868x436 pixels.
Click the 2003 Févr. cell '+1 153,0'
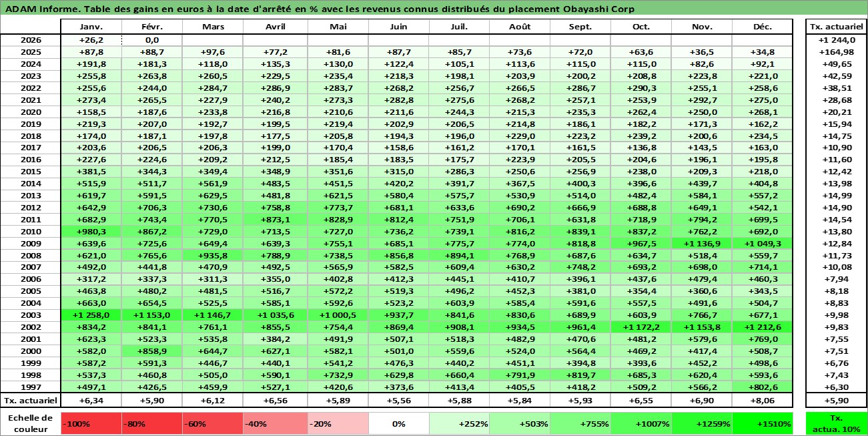tap(151, 315)
